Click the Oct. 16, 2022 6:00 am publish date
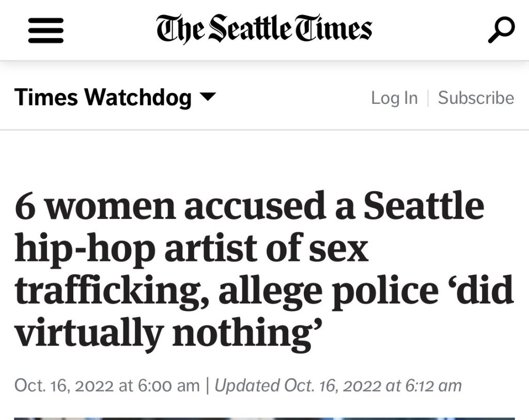The height and width of the screenshot is (420, 529). (x=107, y=385)
